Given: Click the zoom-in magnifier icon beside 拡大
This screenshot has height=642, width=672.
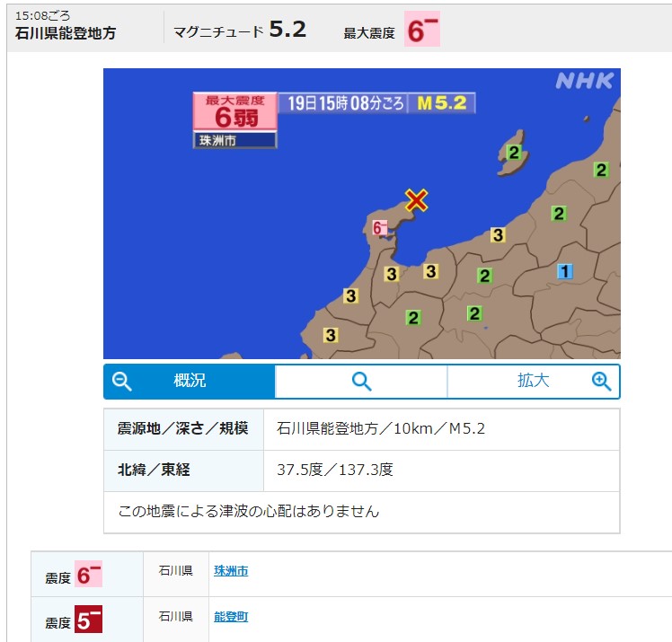Looking at the screenshot, I should coord(601,382).
